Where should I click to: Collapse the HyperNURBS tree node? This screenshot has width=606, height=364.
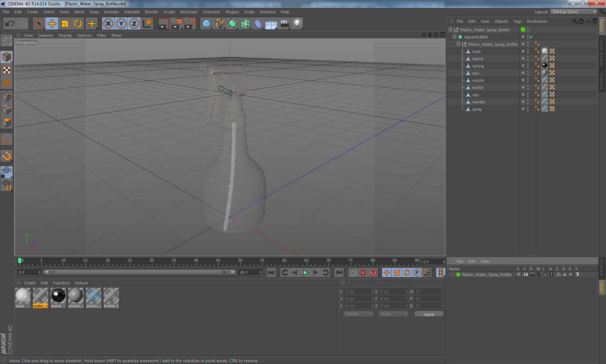pyautogui.click(x=454, y=37)
